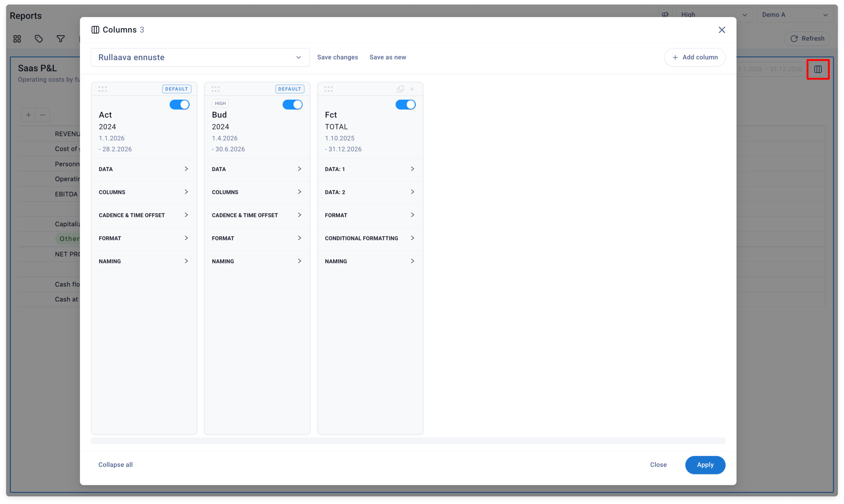844x504 pixels.
Task: Expand DATA: 2 section in Fct card
Action: tap(370, 192)
